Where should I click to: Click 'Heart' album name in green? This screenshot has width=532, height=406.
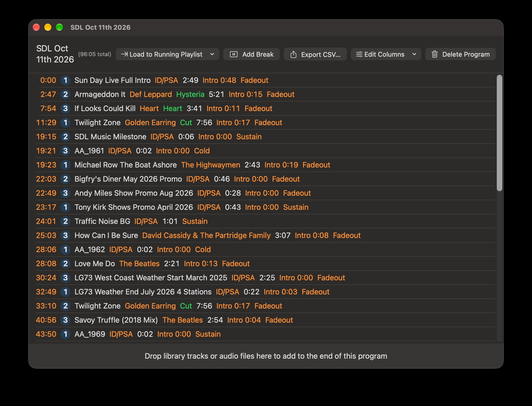[172, 109]
